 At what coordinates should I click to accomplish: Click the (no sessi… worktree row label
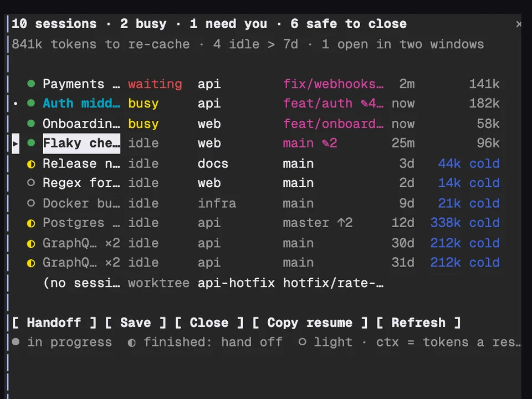click(x=81, y=283)
